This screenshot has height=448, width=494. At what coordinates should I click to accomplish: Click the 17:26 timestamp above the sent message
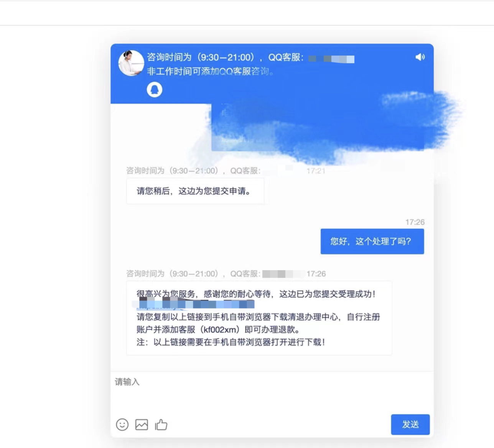coord(415,222)
